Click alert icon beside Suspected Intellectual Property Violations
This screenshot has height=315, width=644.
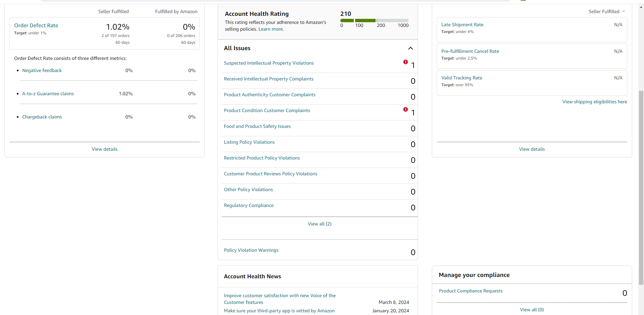click(406, 62)
